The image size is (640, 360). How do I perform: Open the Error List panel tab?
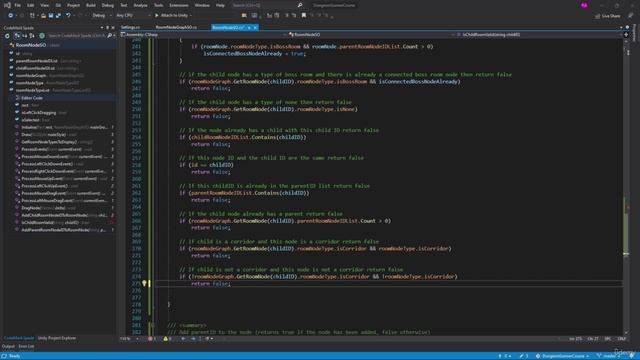(x=27, y=347)
